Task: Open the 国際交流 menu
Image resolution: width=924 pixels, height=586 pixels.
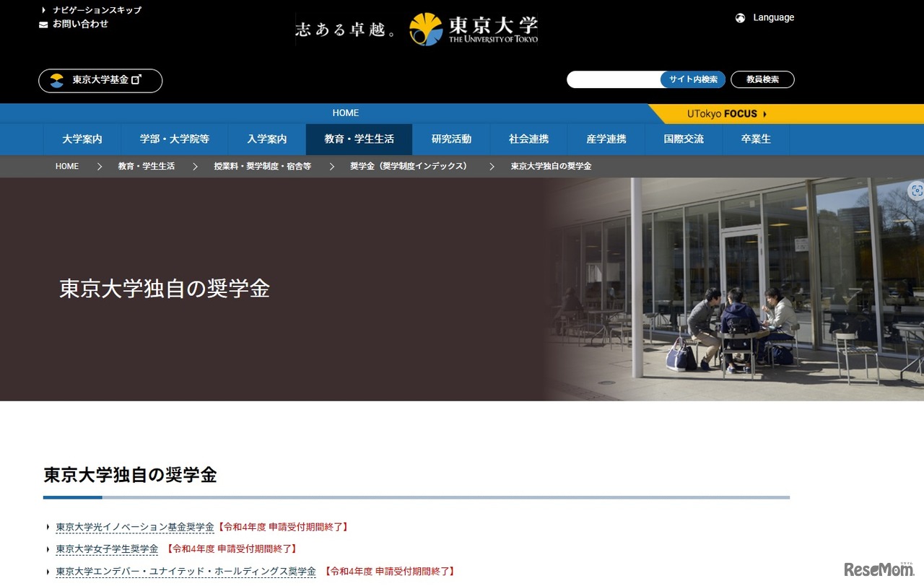Action: (x=684, y=139)
